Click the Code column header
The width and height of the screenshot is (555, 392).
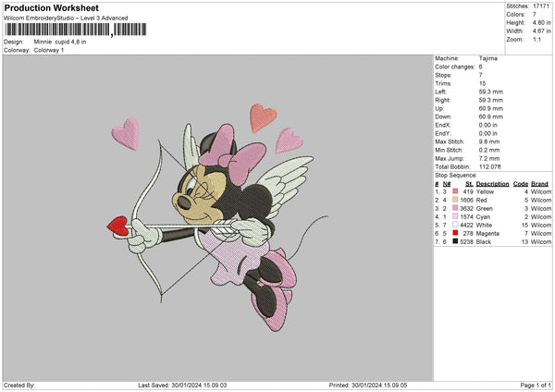(521, 184)
